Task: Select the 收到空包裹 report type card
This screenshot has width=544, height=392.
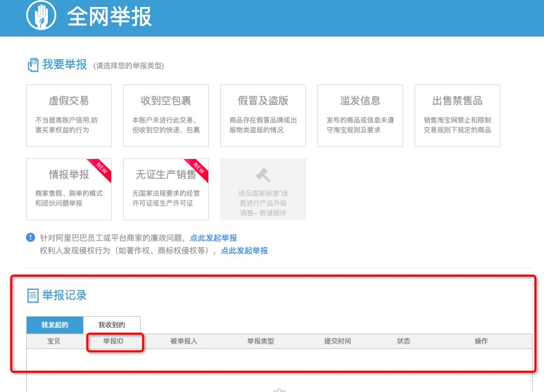Action: click(166, 116)
